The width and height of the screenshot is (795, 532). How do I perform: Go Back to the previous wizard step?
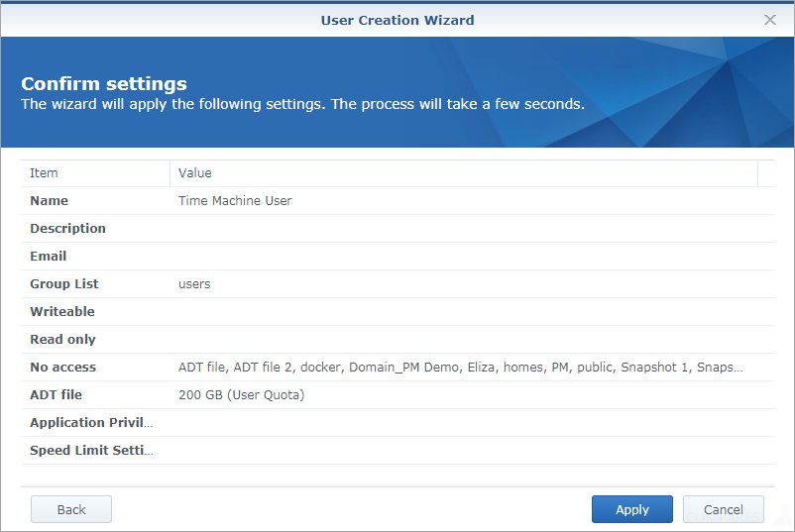pyautogui.click(x=71, y=509)
